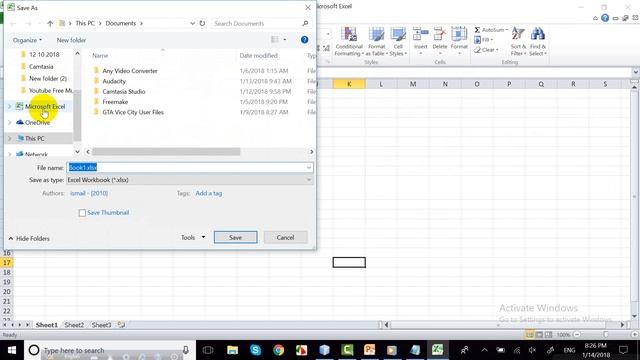Viewport: 640px width, 360px height.
Task: Click the Help icon in Save As dialog
Action: coord(304,40)
